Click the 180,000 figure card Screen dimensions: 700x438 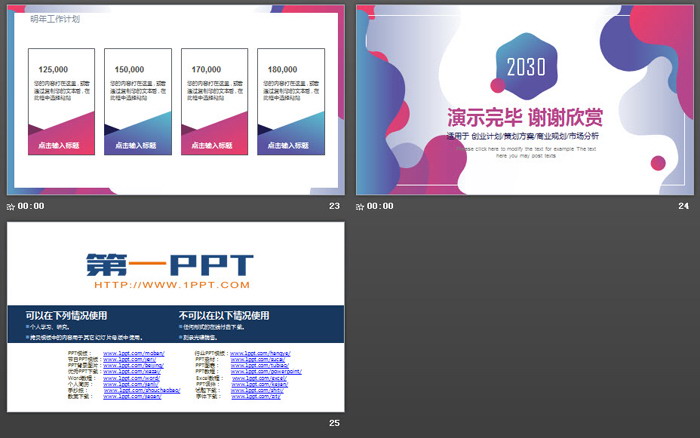(291, 101)
